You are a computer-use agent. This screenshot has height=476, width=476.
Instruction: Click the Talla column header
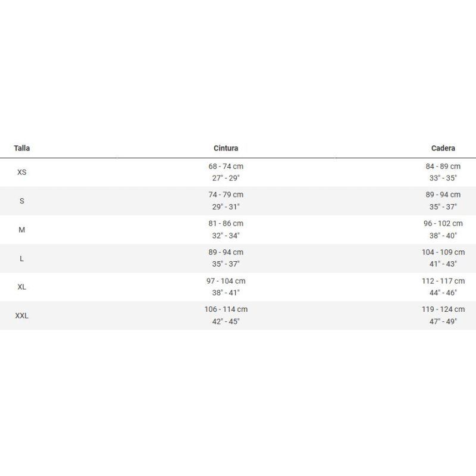pyautogui.click(x=22, y=148)
